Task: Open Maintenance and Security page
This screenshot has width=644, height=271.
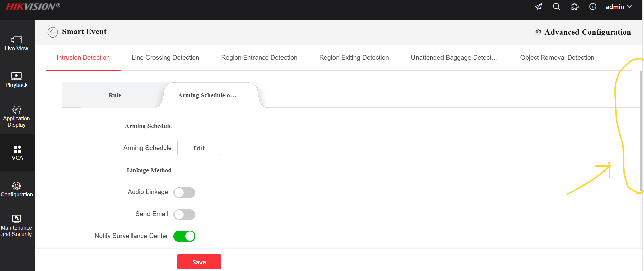Action: click(x=17, y=226)
